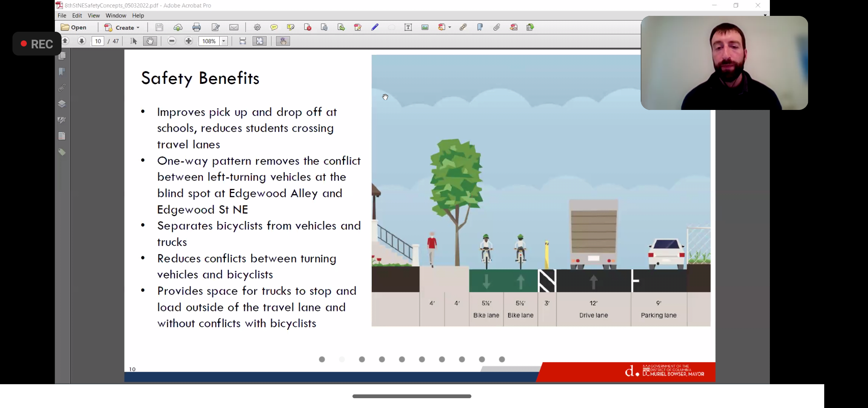Click the page number input field
The width and height of the screenshot is (868, 408).
(98, 41)
